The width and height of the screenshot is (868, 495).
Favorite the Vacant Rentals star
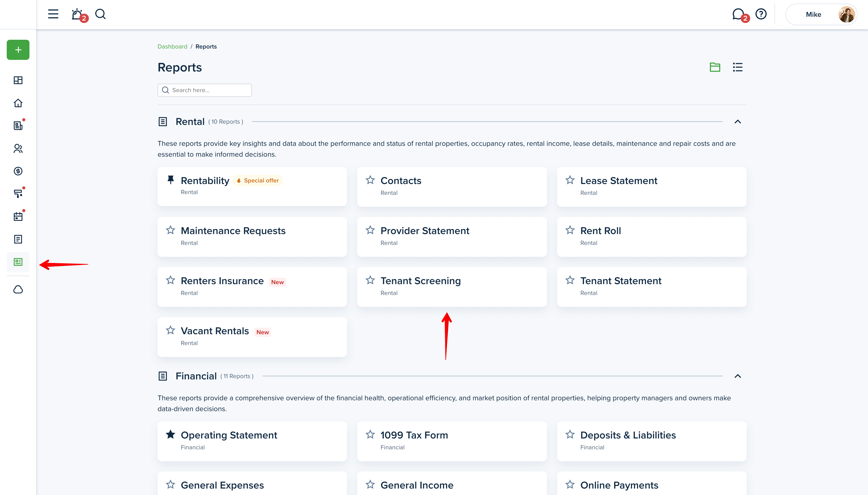(x=171, y=330)
